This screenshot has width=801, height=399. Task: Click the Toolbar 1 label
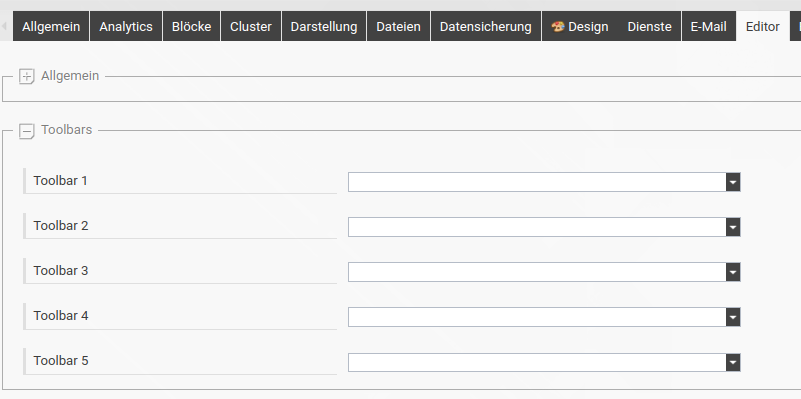[60, 180]
